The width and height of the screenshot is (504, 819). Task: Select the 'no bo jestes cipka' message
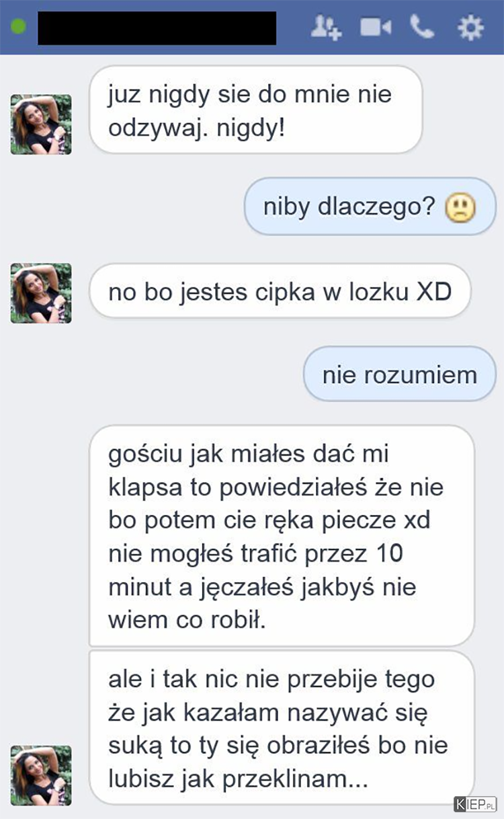pos(280,291)
